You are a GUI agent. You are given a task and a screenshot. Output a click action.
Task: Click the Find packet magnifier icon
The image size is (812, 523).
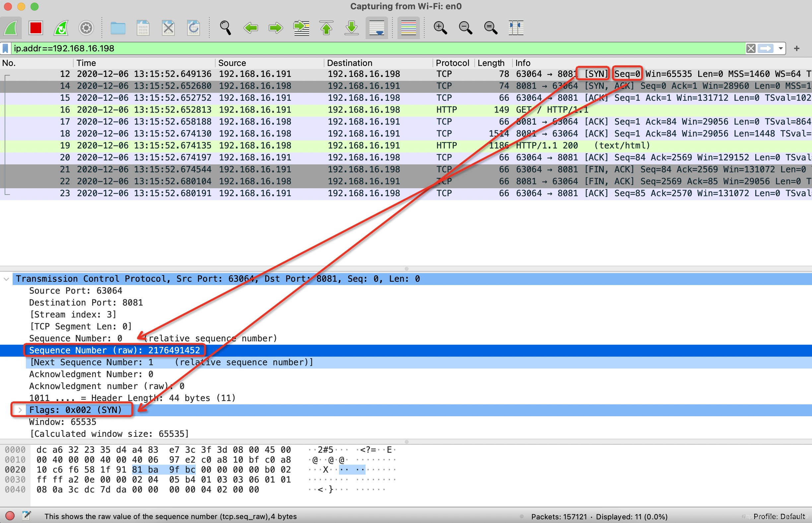pyautogui.click(x=225, y=28)
